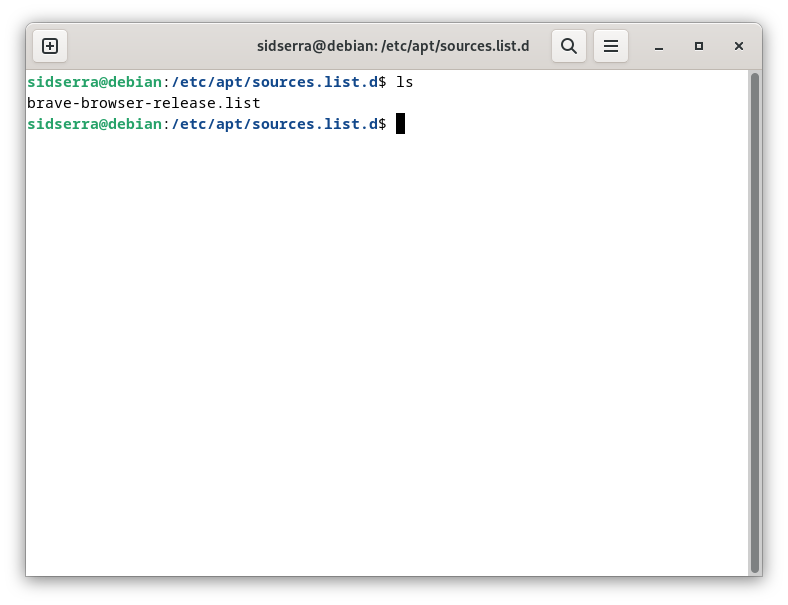Close the terminal window
Viewport: 788px width, 605px height.
pos(739,46)
